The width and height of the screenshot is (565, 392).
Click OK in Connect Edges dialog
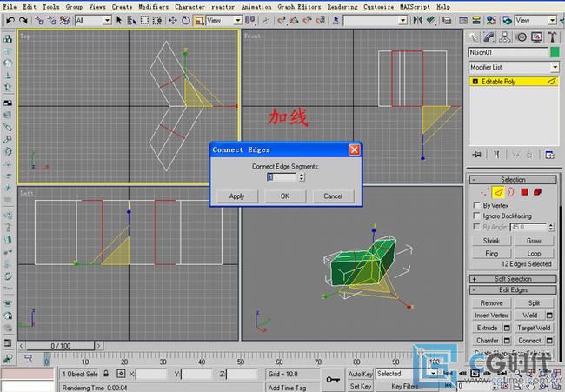coord(285,196)
